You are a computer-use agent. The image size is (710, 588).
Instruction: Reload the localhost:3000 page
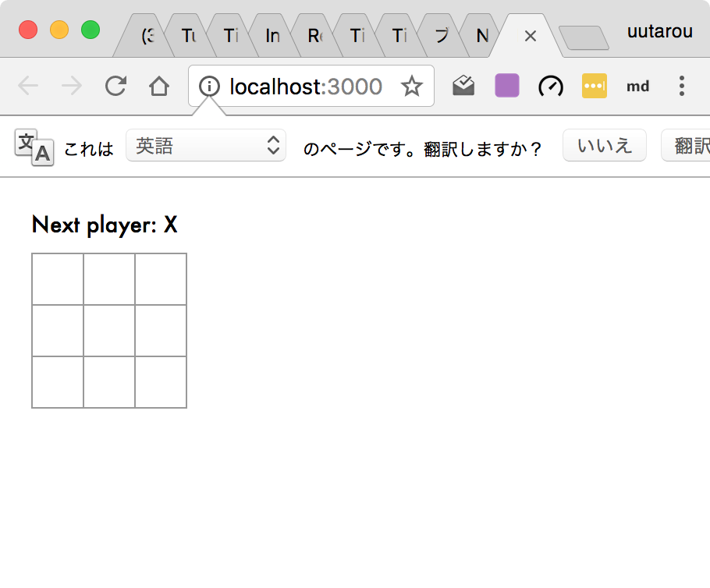coord(115,87)
